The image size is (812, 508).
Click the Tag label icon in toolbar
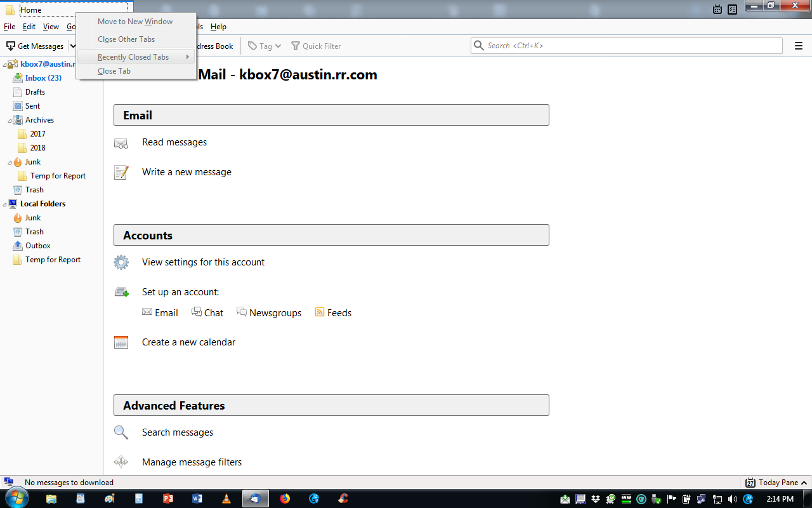(x=252, y=46)
